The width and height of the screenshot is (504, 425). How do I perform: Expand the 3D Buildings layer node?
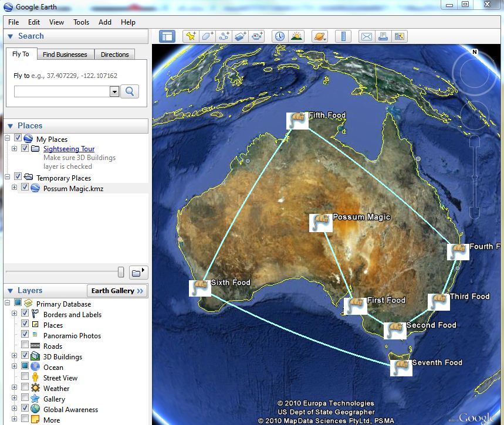tap(14, 356)
